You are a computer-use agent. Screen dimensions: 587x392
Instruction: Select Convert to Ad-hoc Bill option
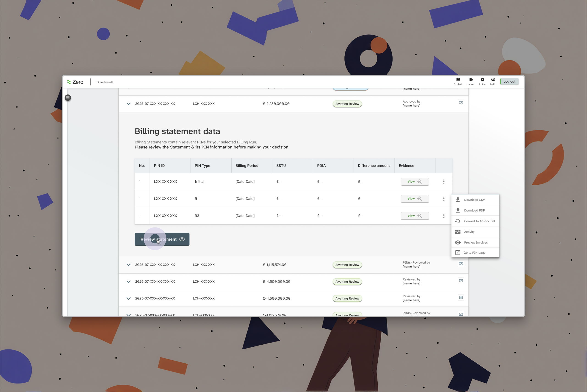(479, 221)
